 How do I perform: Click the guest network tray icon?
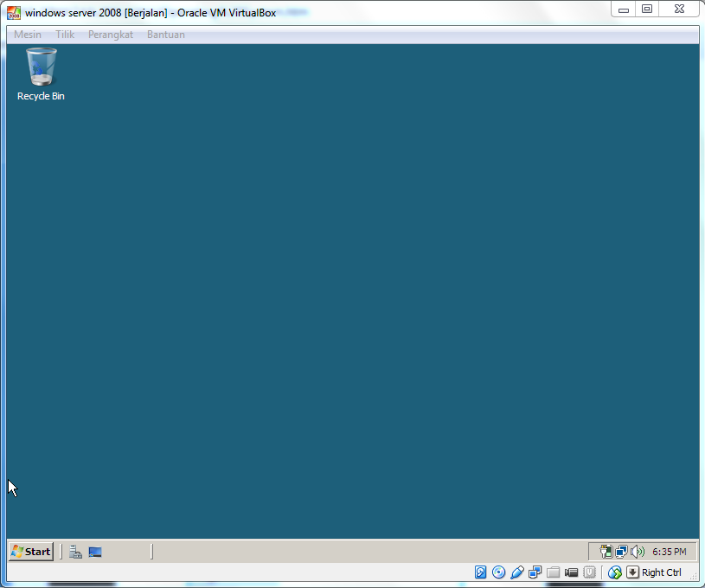[x=621, y=551]
